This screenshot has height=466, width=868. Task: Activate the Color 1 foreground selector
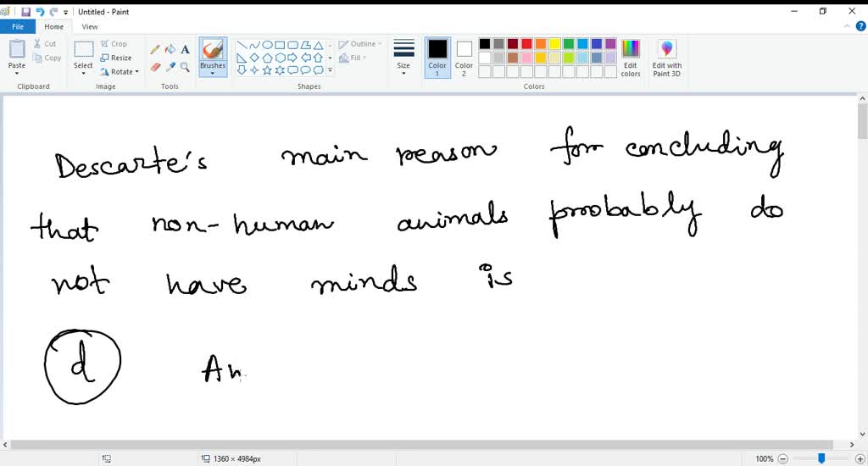point(437,57)
